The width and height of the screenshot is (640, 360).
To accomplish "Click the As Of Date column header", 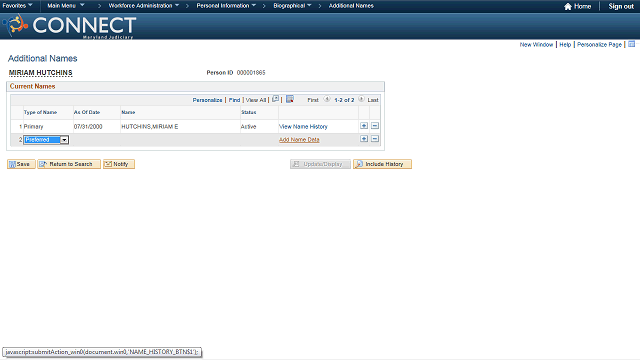I will click(x=87, y=112).
